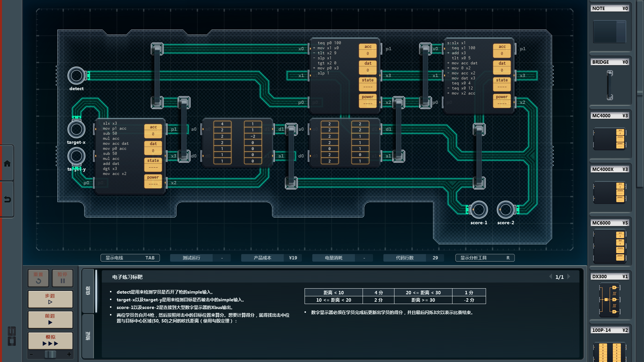Viewport: 644px width, 362px height.
Task: Open the 信息 (info) vertical tab
Action: [88, 291]
